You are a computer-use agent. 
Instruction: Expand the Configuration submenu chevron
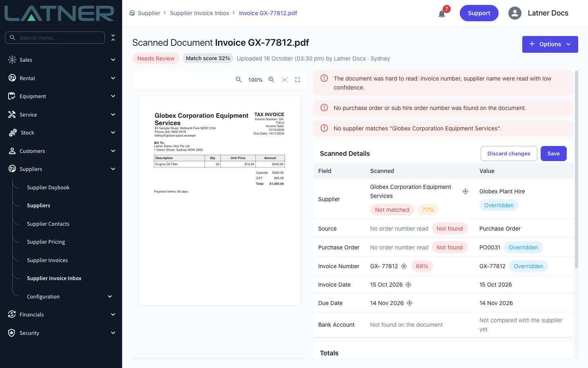pos(110,296)
